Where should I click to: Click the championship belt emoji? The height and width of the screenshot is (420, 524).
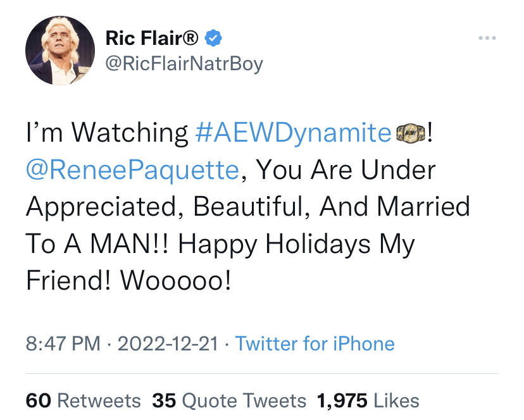click(411, 133)
